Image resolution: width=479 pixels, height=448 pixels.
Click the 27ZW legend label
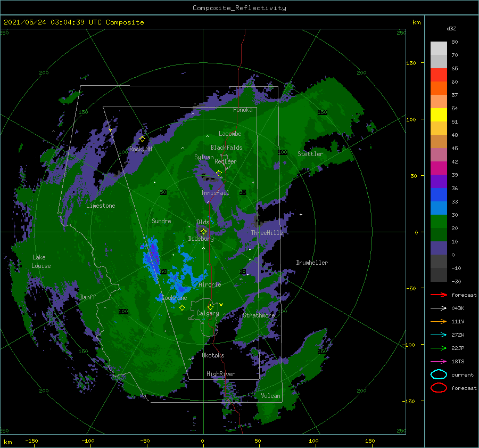coord(458,335)
